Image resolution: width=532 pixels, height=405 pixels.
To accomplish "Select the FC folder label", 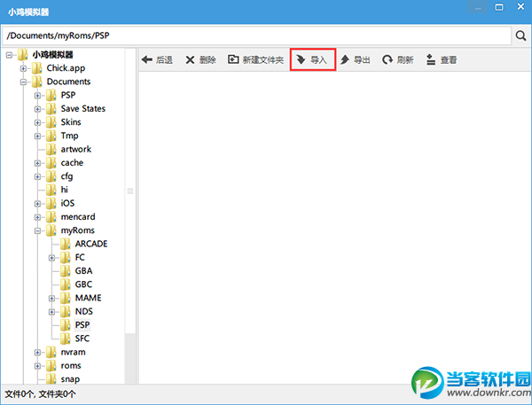I will click(80, 258).
